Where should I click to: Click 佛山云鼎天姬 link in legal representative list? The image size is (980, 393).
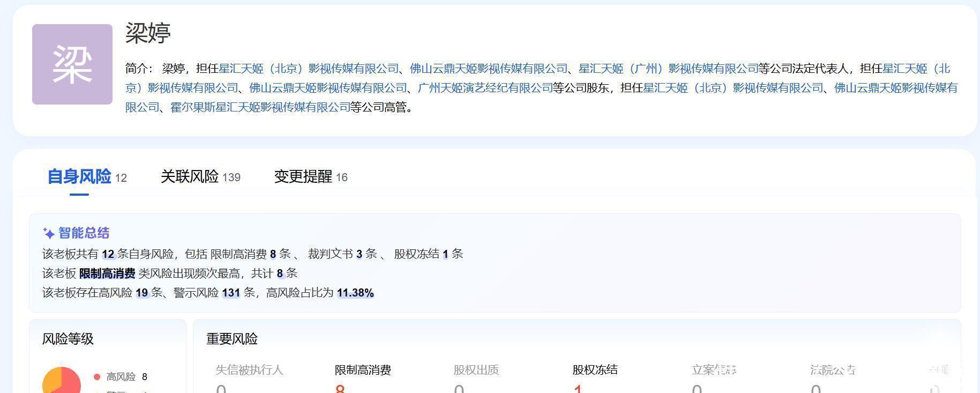tap(488, 69)
